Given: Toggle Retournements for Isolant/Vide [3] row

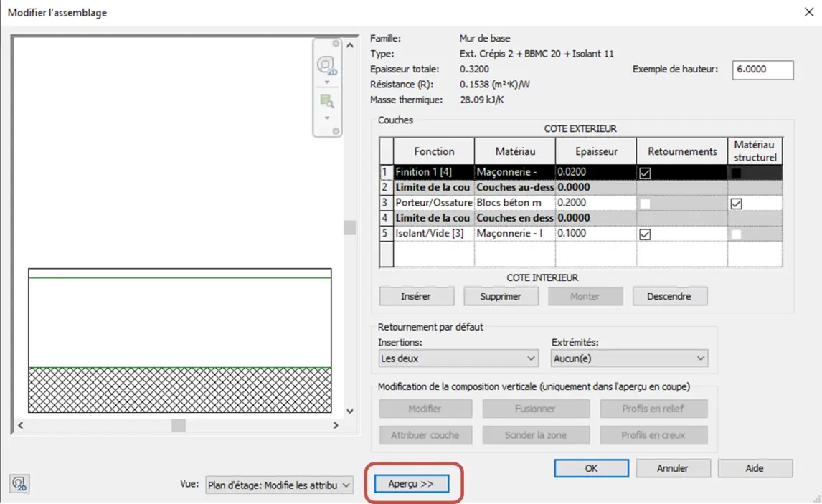Looking at the screenshot, I should click(645, 234).
